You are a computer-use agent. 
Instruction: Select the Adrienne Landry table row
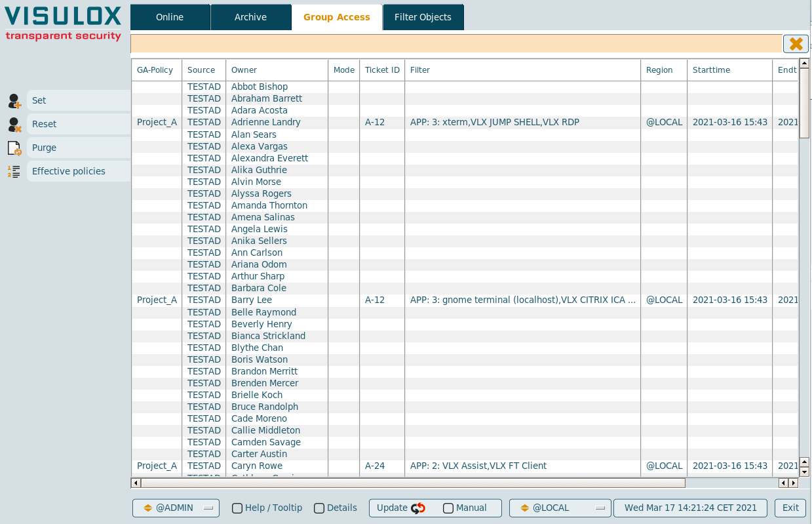point(265,123)
